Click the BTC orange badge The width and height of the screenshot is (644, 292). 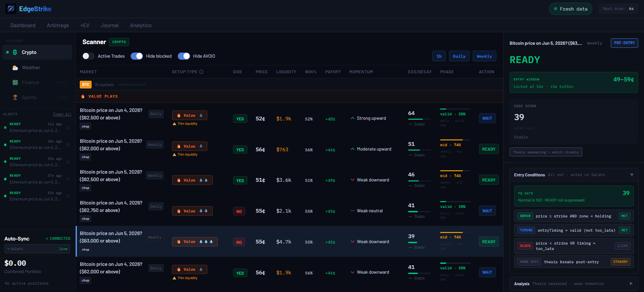86,84
